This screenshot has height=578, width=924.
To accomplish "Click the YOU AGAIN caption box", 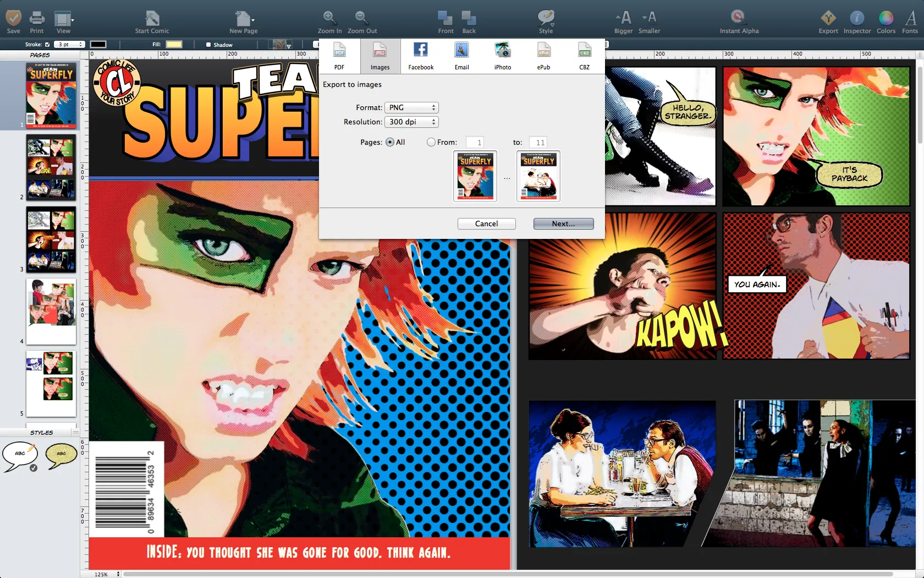I will 757,283.
